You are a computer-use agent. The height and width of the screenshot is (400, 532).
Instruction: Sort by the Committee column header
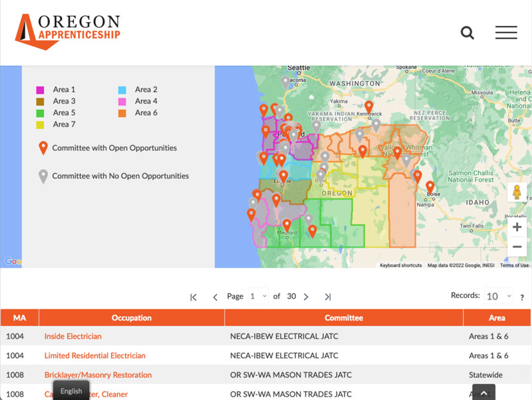(344, 318)
